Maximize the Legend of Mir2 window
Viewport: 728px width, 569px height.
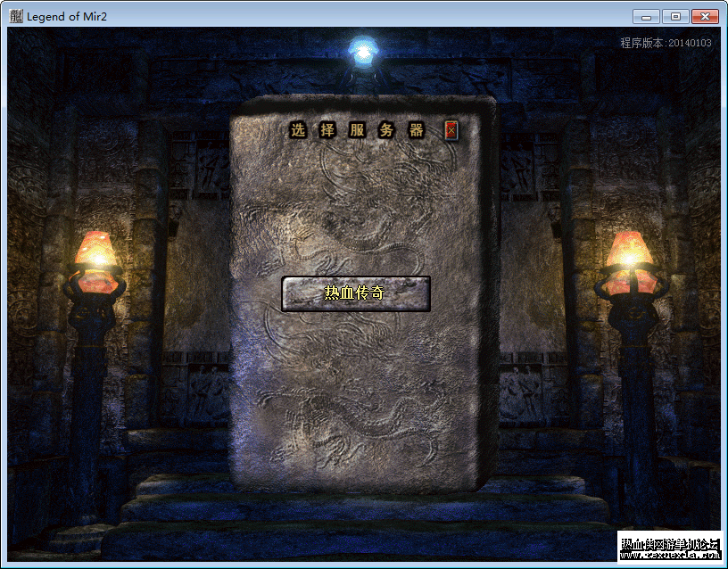[675, 17]
